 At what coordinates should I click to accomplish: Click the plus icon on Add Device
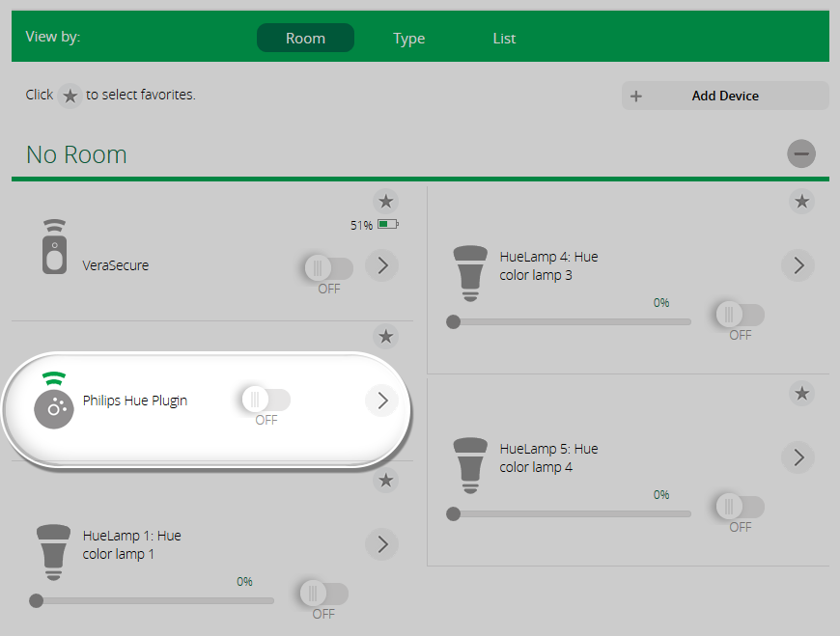tap(636, 97)
